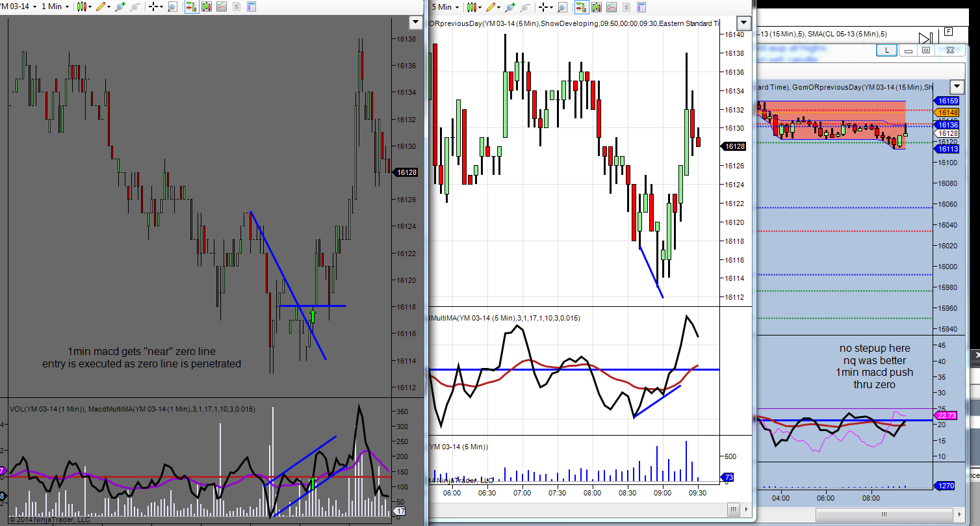This screenshot has width=980, height=526.
Task: Minimize the 15 Min chart window
Action: (x=909, y=50)
